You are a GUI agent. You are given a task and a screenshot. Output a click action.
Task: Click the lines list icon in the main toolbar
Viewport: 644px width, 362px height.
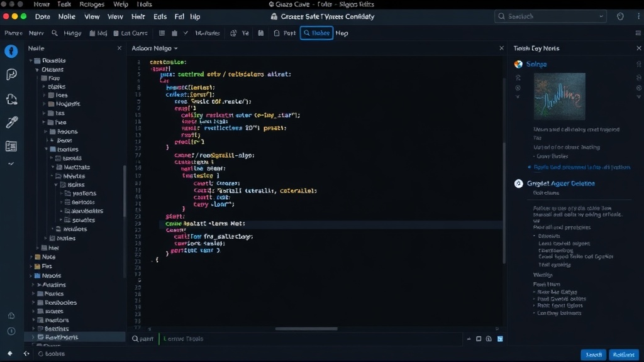pos(162,33)
